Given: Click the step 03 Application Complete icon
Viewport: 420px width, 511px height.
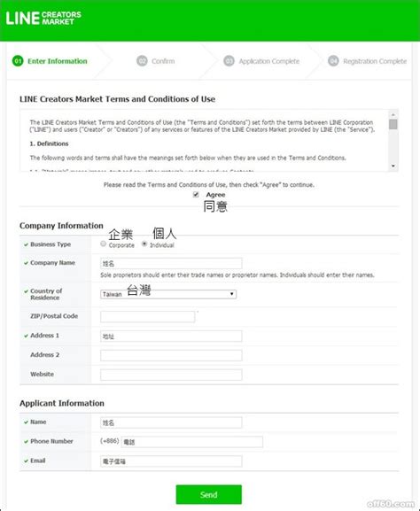Looking at the screenshot, I should (229, 61).
